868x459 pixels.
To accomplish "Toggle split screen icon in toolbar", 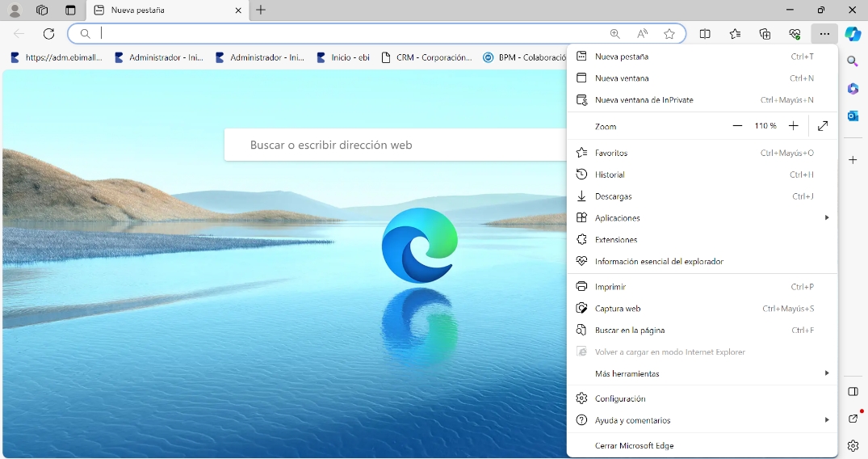I will 705,34.
